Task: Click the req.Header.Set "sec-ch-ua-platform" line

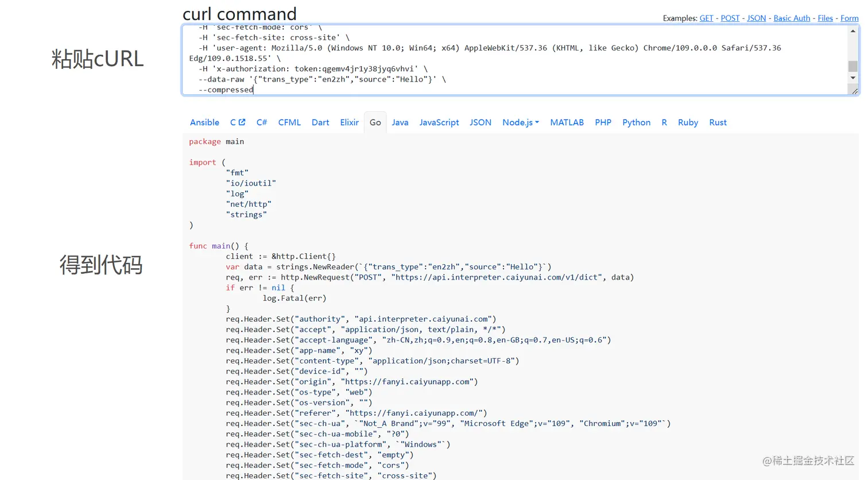Action: 338,444
